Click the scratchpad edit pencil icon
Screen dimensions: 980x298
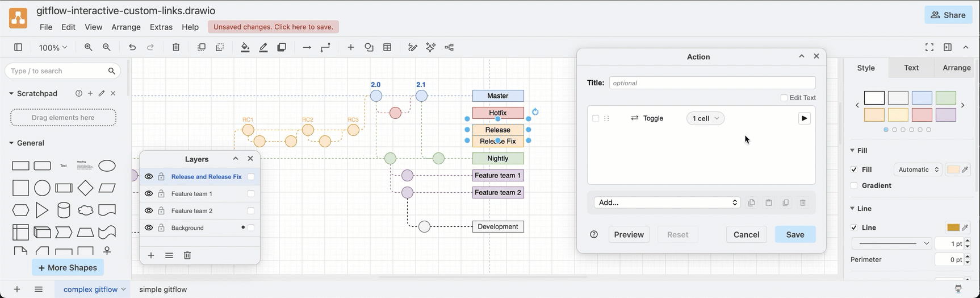(102, 93)
